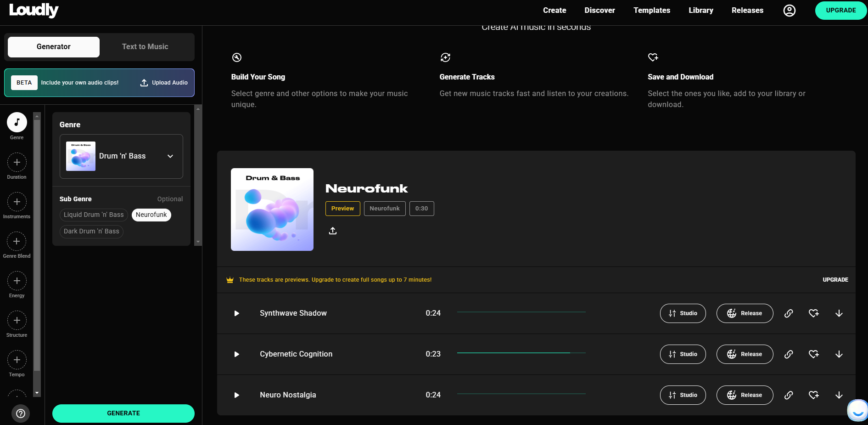
Task: Select the Liquid Drum 'n' Bass sub genre
Action: click(94, 215)
